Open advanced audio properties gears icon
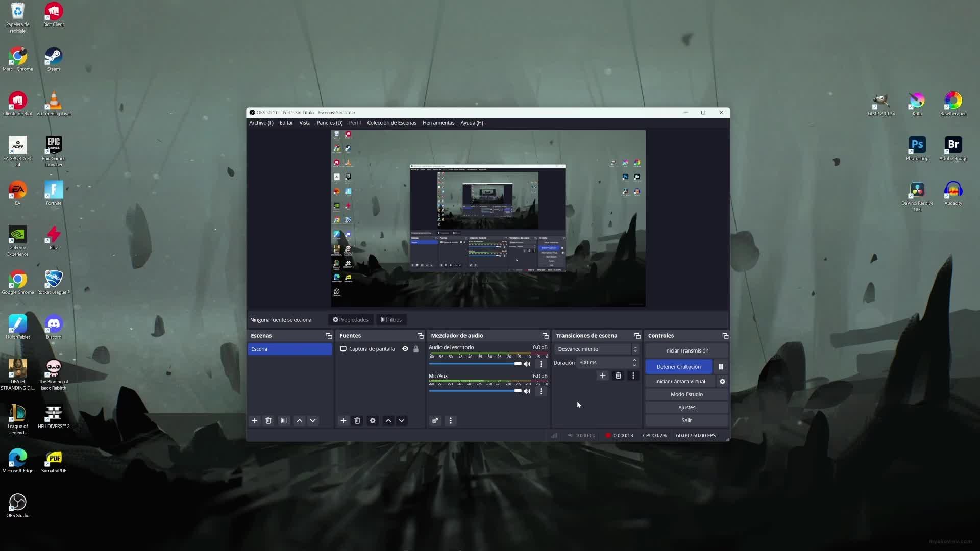 435,421
